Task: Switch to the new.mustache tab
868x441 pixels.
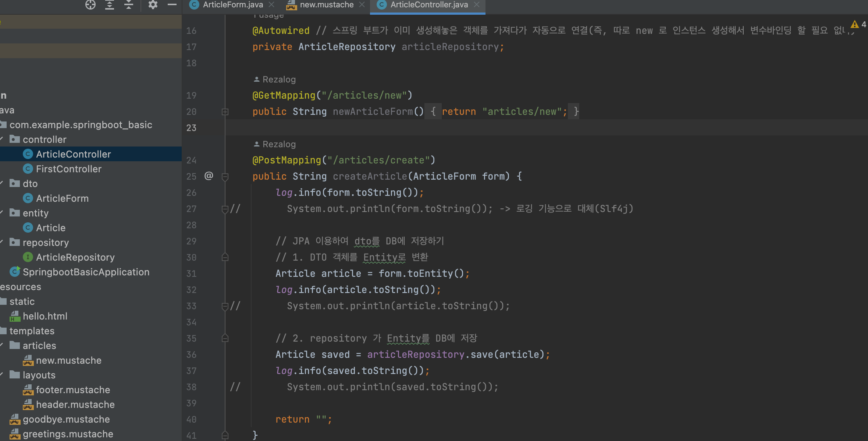Action: (326, 4)
